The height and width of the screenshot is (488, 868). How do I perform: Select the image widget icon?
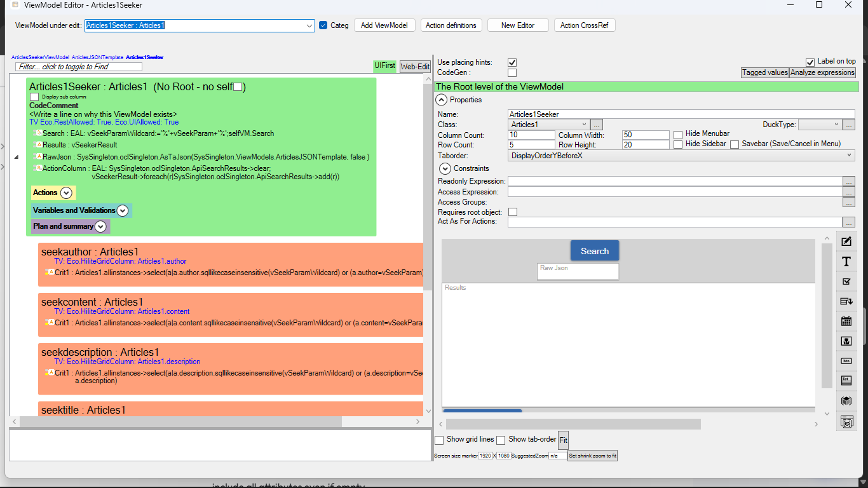[x=846, y=341]
